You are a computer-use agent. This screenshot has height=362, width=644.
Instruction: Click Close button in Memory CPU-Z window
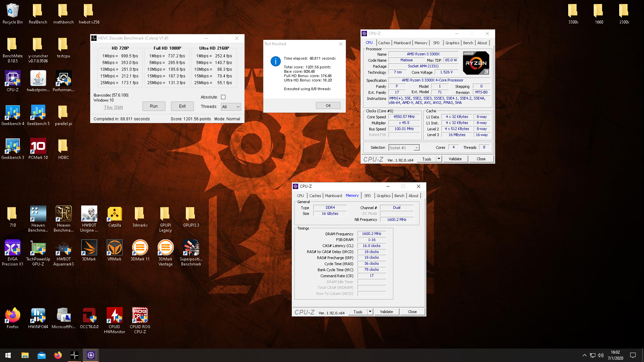coord(412,312)
